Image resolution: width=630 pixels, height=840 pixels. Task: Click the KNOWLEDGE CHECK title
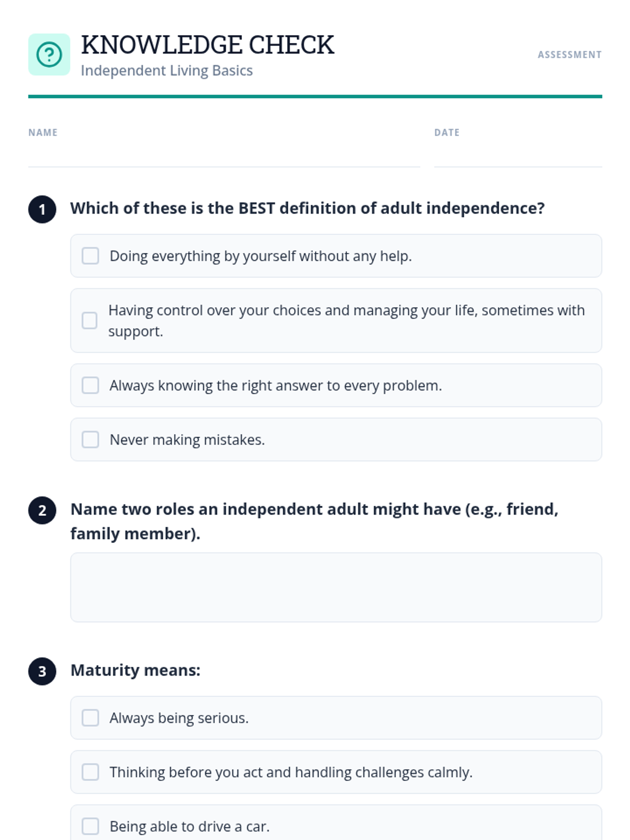click(x=207, y=45)
